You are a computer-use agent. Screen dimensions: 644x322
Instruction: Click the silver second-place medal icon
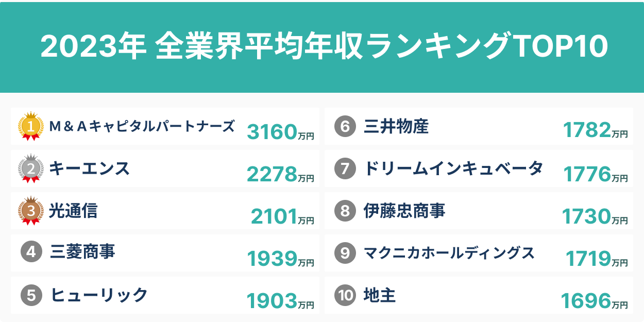[x=30, y=168]
